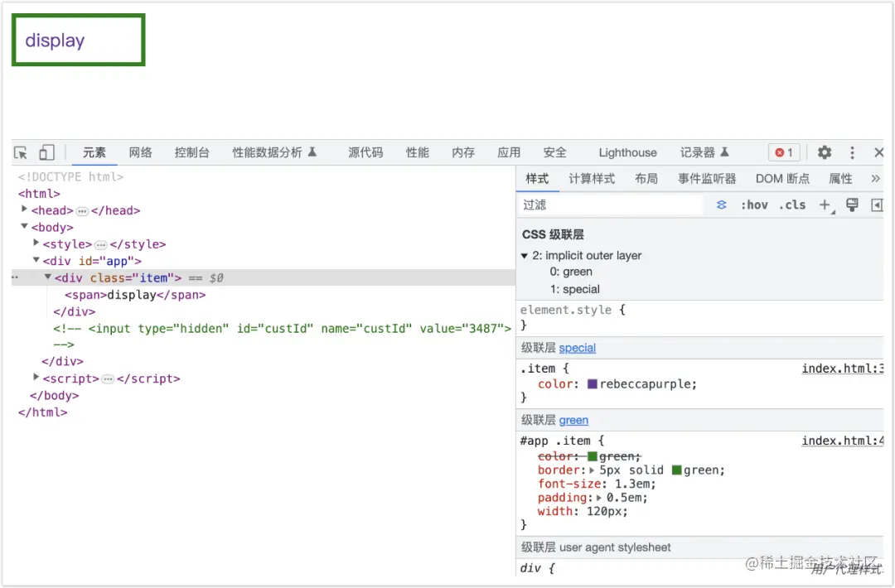Viewport: 895px width, 588px height.
Task: Toggle :hov element state pane
Action: [754, 205]
